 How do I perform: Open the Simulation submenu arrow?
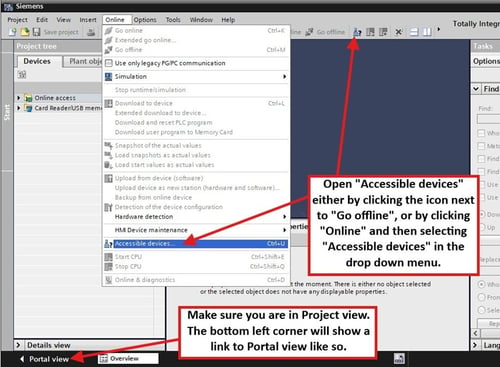284,77
